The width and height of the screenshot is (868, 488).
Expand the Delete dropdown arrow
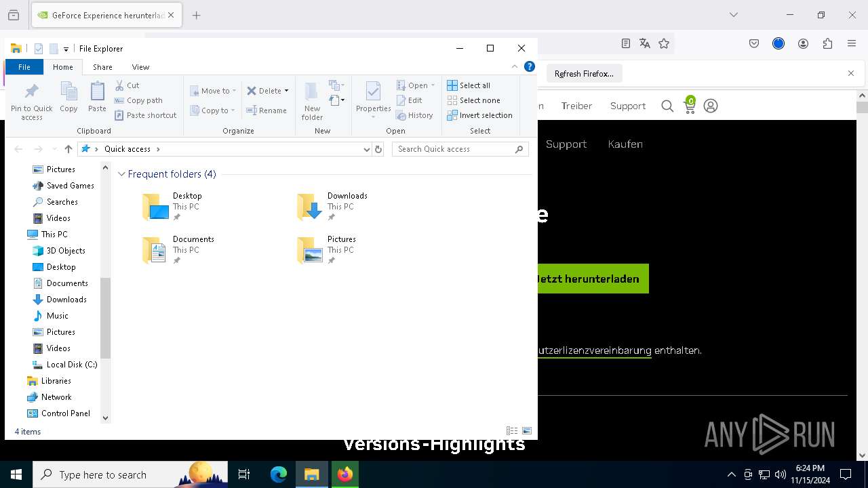coord(286,91)
